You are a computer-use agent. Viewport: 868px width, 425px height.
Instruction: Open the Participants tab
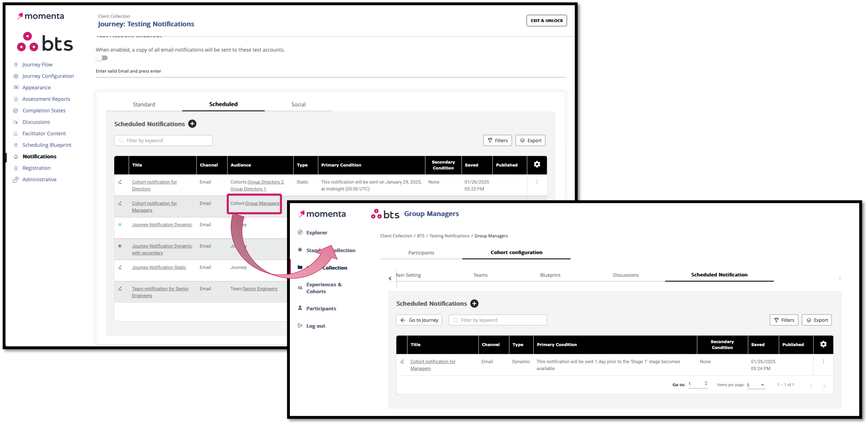point(421,252)
